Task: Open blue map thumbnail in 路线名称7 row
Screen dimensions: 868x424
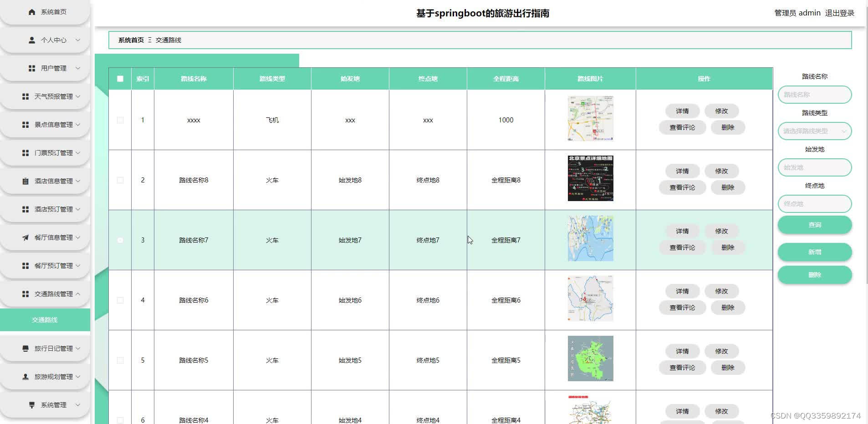Action: [x=590, y=238]
